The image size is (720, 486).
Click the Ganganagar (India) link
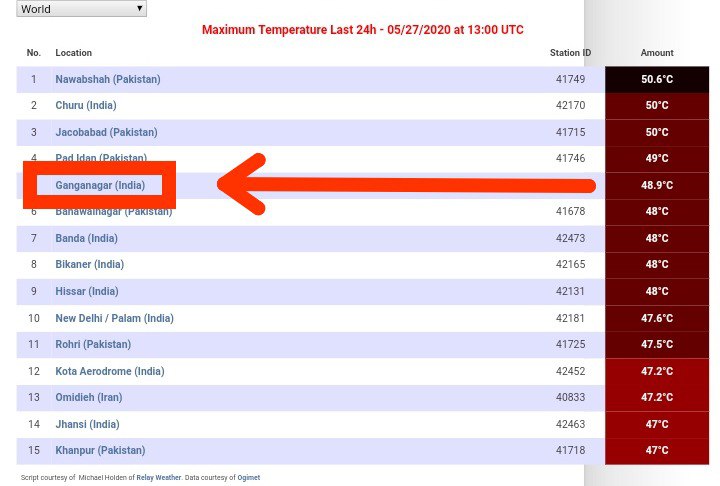point(100,185)
